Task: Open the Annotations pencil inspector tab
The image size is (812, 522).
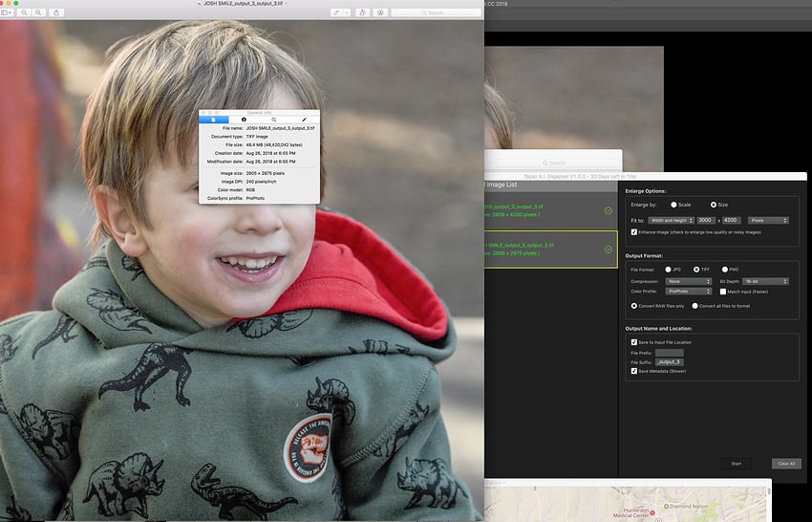Action: point(304,120)
